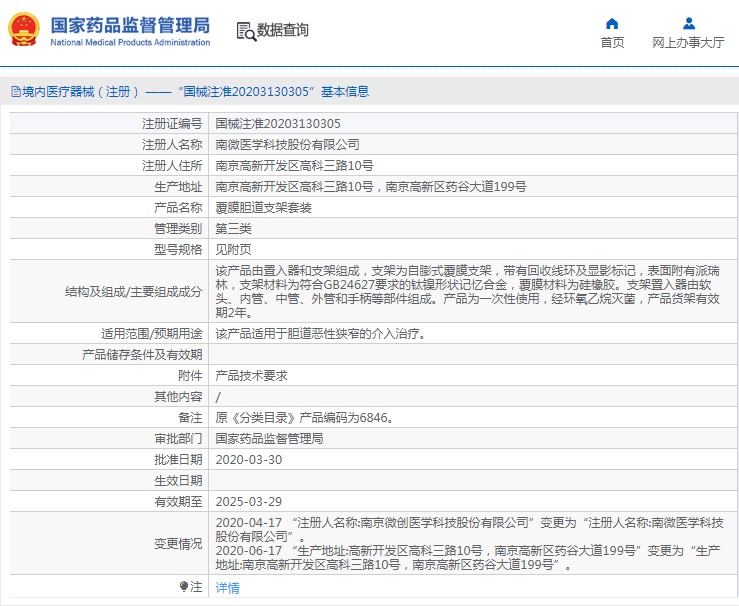Click 国家药品监督管理局 header title
Image resolution: width=739 pixels, height=606 pixels.
tap(130, 25)
